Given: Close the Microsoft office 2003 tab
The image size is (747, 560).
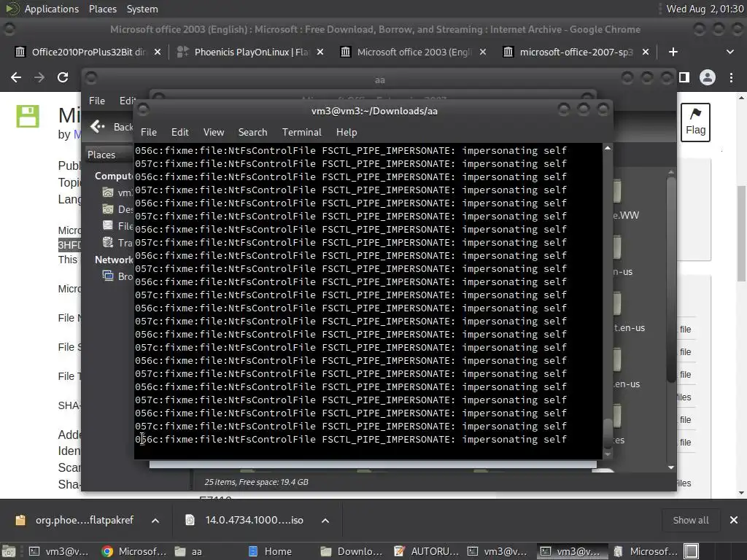Looking at the screenshot, I should (x=483, y=52).
